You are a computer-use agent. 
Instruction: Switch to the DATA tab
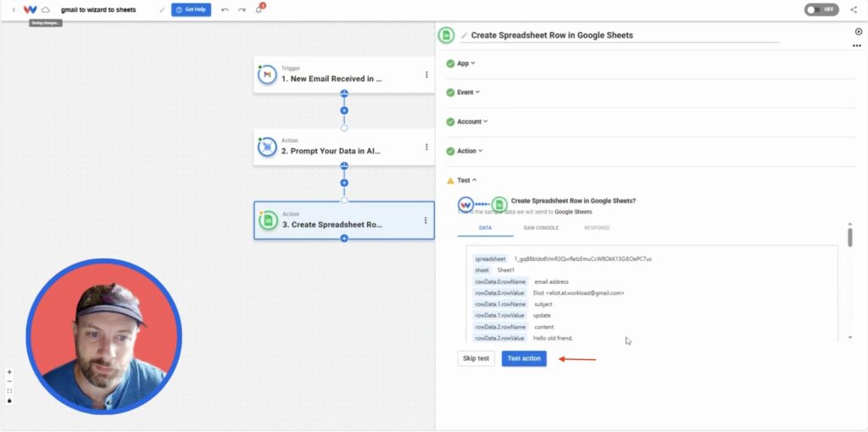(485, 228)
